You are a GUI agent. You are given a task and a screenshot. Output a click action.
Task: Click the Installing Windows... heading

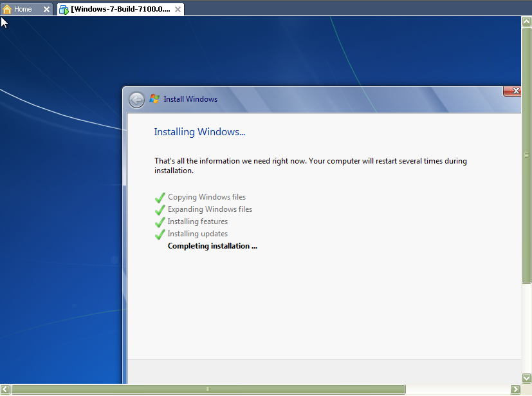click(x=199, y=132)
